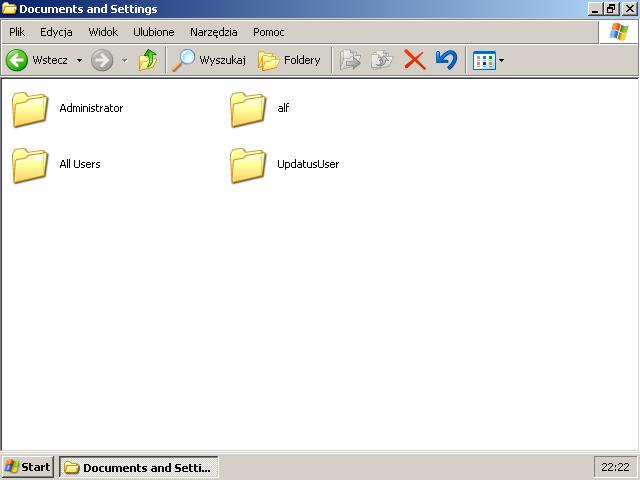Click the Documents and Setti... taskbar button

point(139,467)
